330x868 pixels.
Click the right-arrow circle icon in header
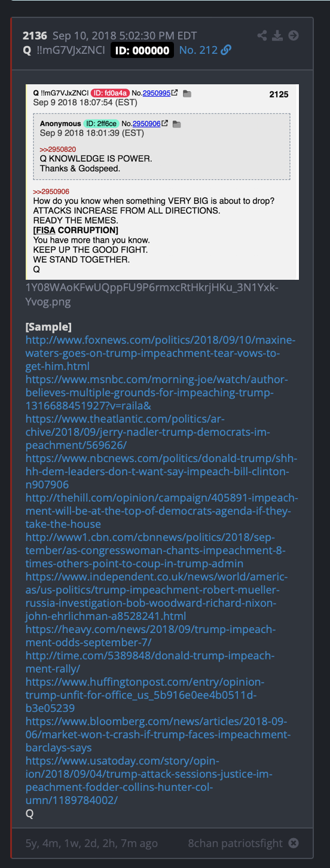(294, 35)
